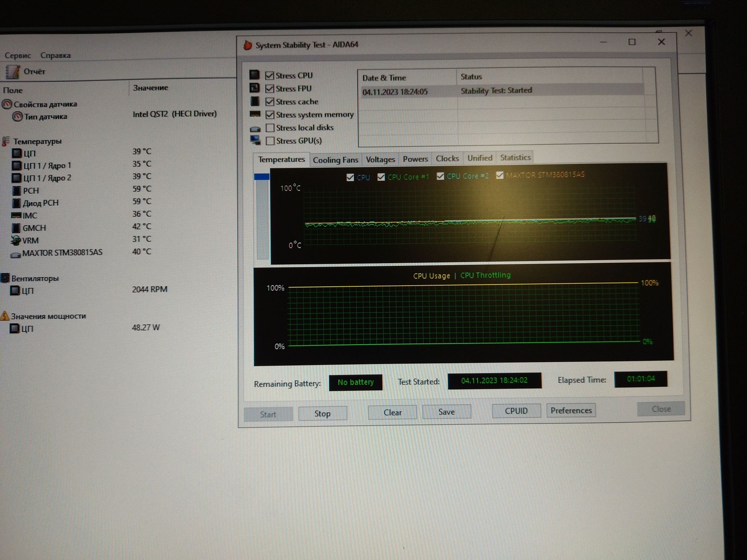Click the 2044 RPM fan value
This screenshot has height=560, width=747.
coord(150,289)
